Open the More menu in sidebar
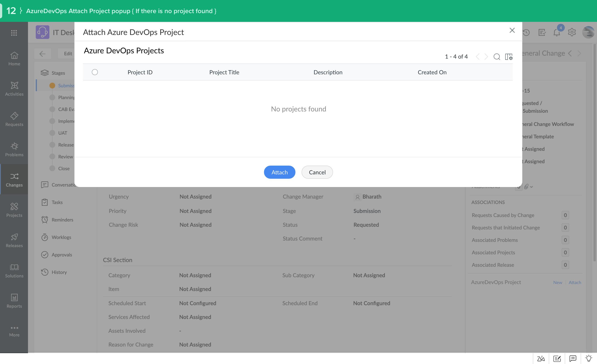597x364 pixels. (14, 331)
